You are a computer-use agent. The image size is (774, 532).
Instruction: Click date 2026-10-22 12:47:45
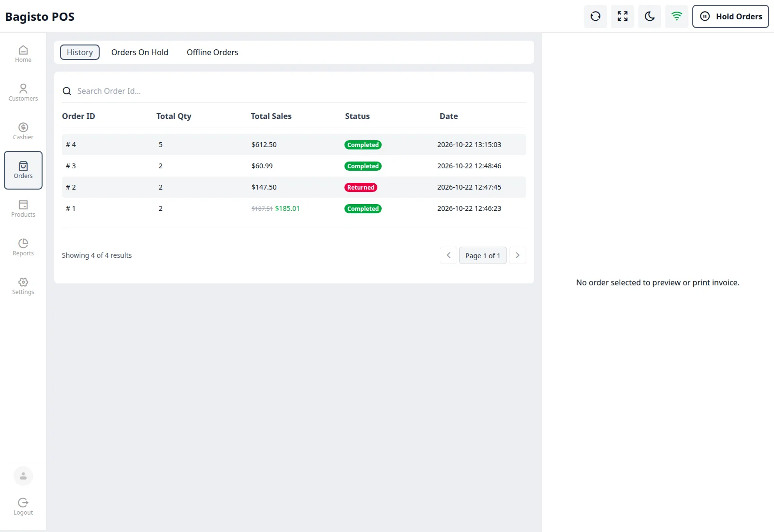pos(469,187)
